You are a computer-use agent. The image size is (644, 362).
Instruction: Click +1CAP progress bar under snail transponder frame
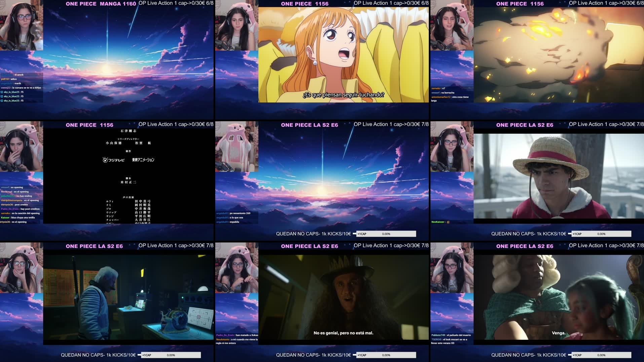171,355
